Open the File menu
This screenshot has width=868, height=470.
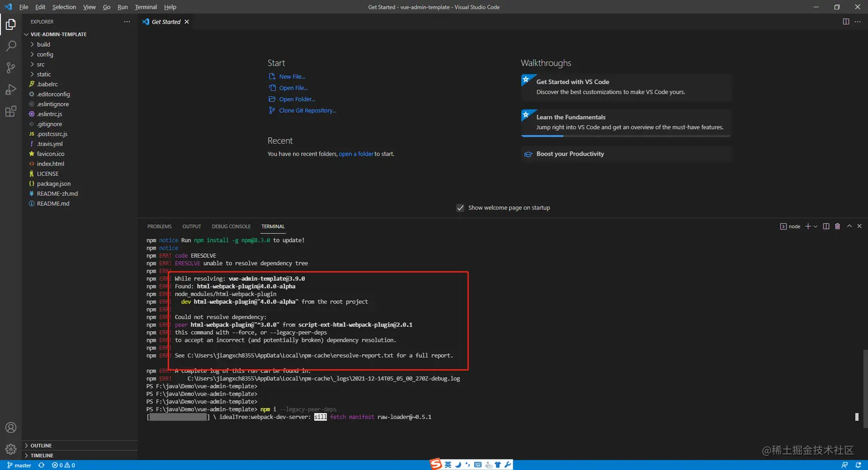[24, 7]
